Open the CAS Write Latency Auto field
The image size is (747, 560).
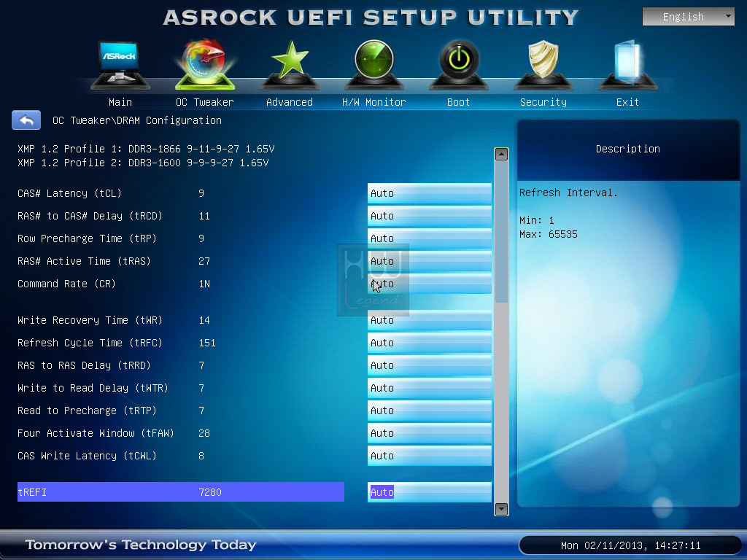pyautogui.click(x=429, y=456)
